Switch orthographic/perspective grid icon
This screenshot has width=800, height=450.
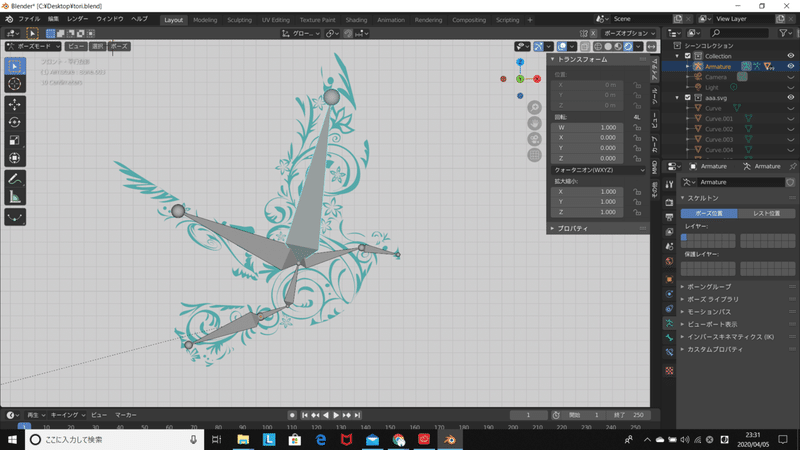point(534,155)
